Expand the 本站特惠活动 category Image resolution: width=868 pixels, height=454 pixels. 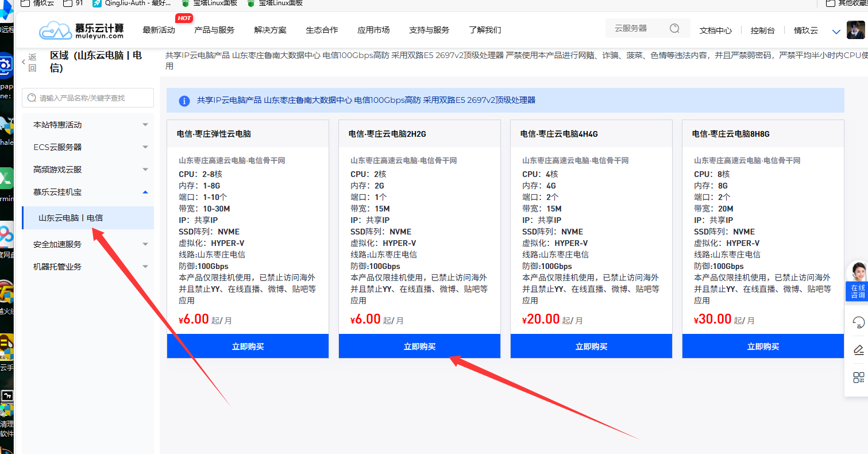pyautogui.click(x=90, y=125)
